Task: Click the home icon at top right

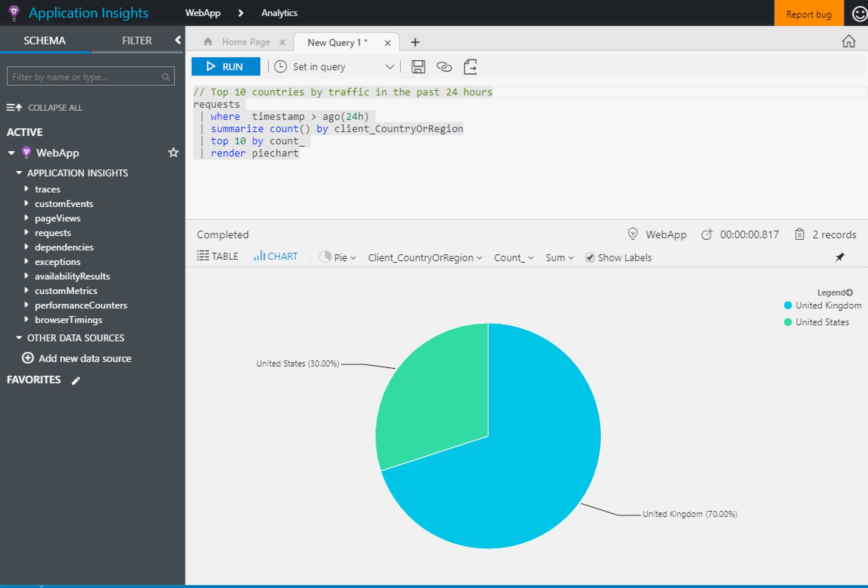Action: click(x=849, y=41)
